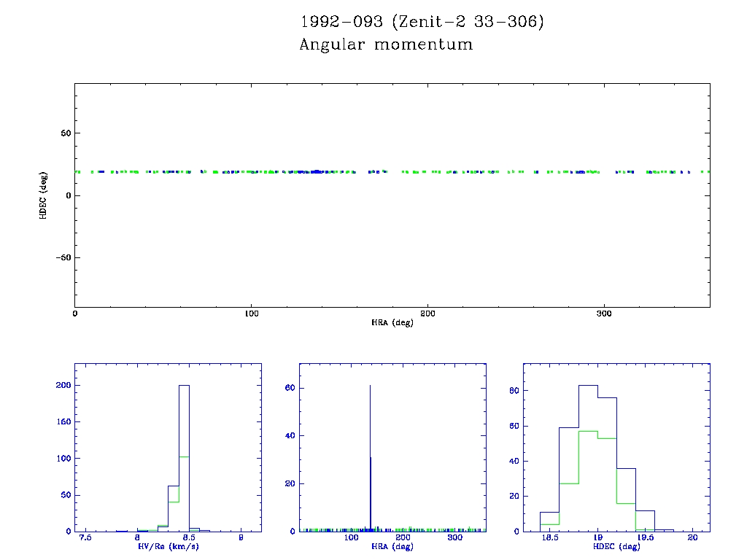Viewport: 747px width, 560px height.
Task: Click the '300' tick label on the scatter plot x-axis
Action: click(x=603, y=314)
